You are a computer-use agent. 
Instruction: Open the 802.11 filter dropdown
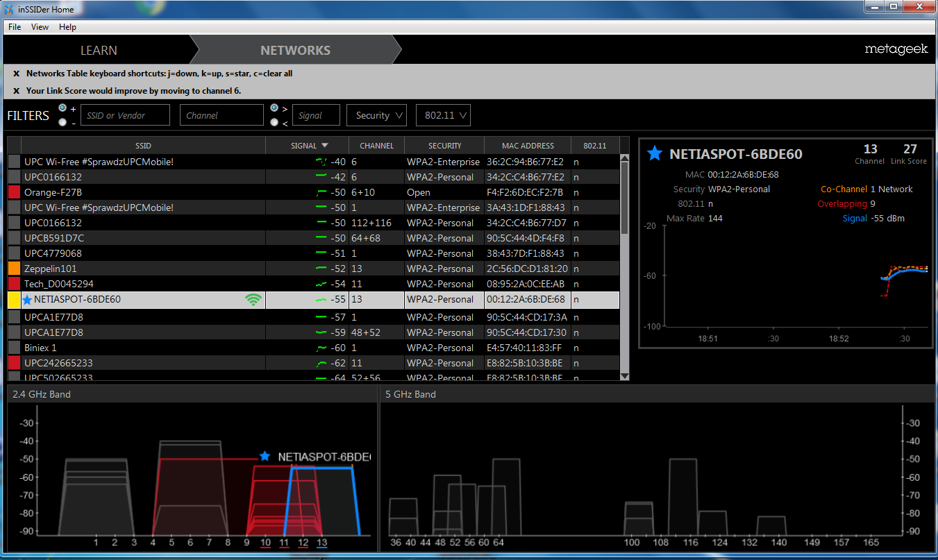(443, 115)
